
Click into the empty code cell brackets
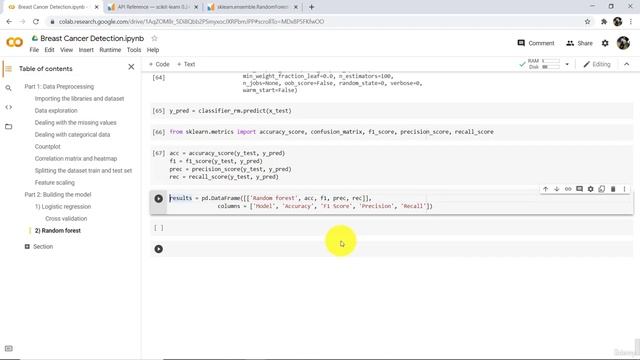coord(158,228)
